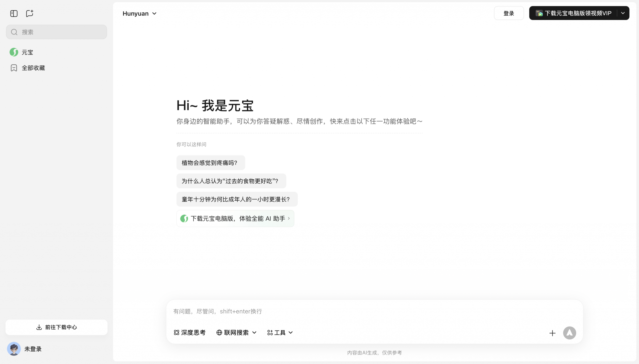Screen dimensions: 639x364
Task: Open the Hunyuan model selector
Action: (x=139, y=13)
